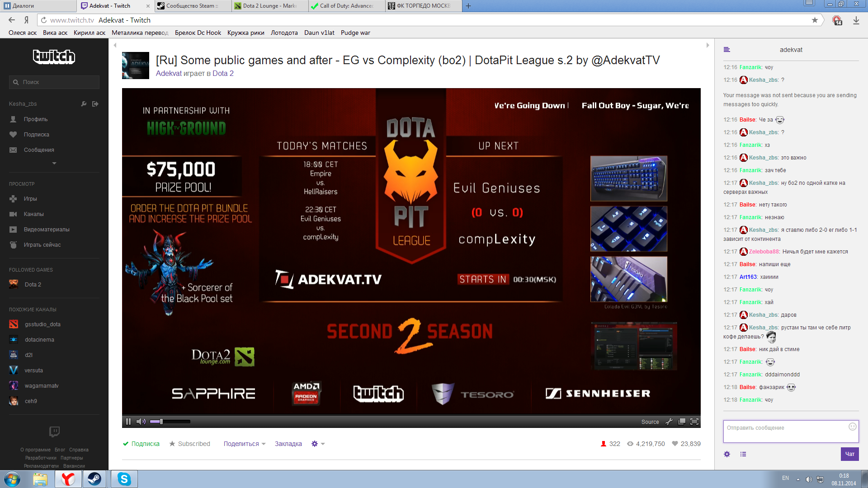
Task: Mute the player volume speaker icon
Action: pos(141,422)
